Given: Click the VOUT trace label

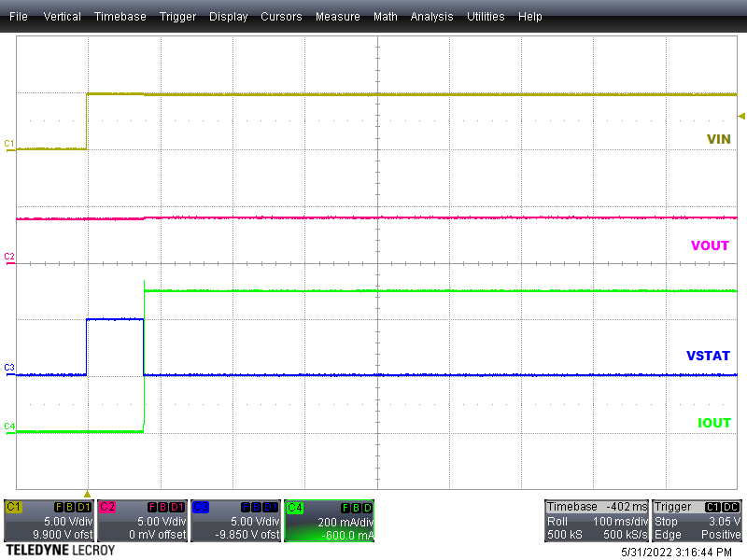Looking at the screenshot, I should (709, 245).
